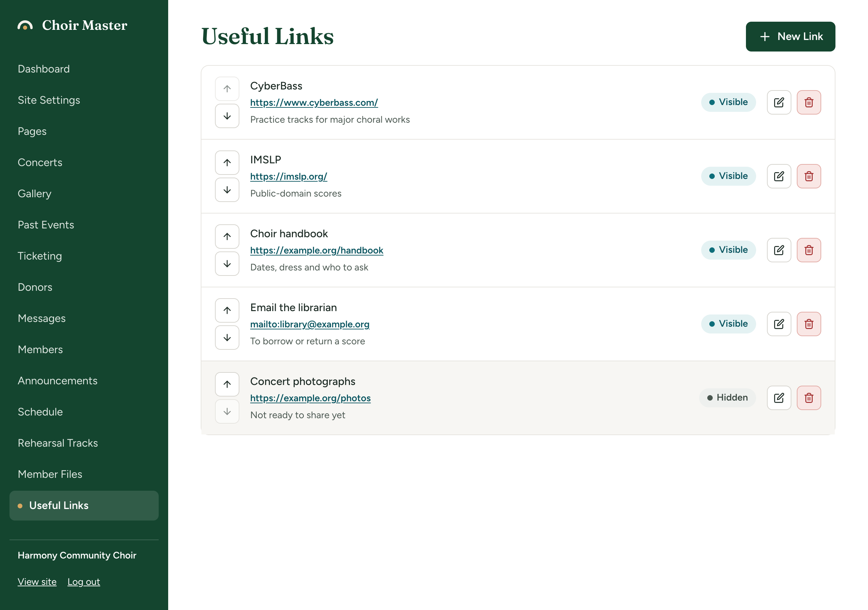Click View site link
The image size is (868, 610).
pos(37,582)
